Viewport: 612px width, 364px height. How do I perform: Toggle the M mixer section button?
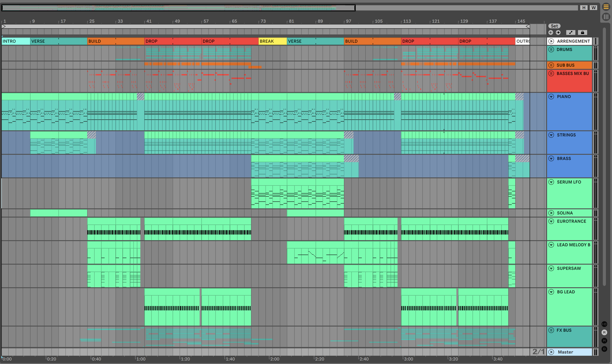pos(604,341)
